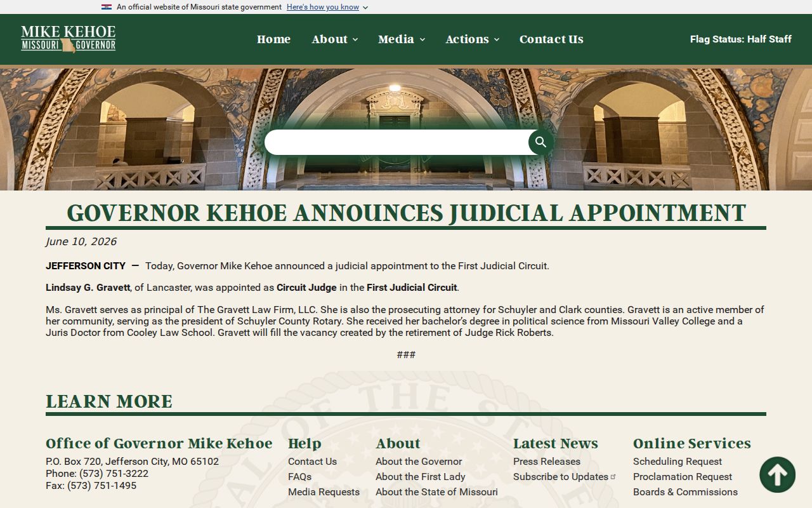Click the Here's how you know link
The image size is (812, 508).
coord(323,7)
